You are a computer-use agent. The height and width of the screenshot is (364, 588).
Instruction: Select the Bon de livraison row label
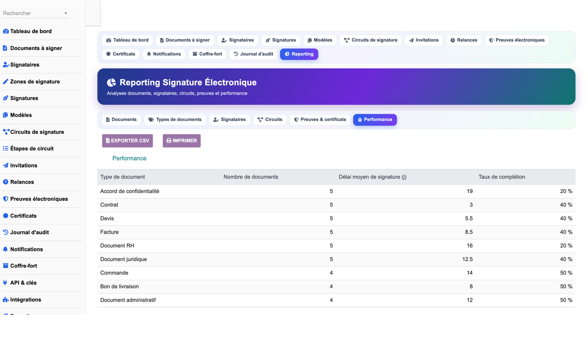pyautogui.click(x=120, y=287)
